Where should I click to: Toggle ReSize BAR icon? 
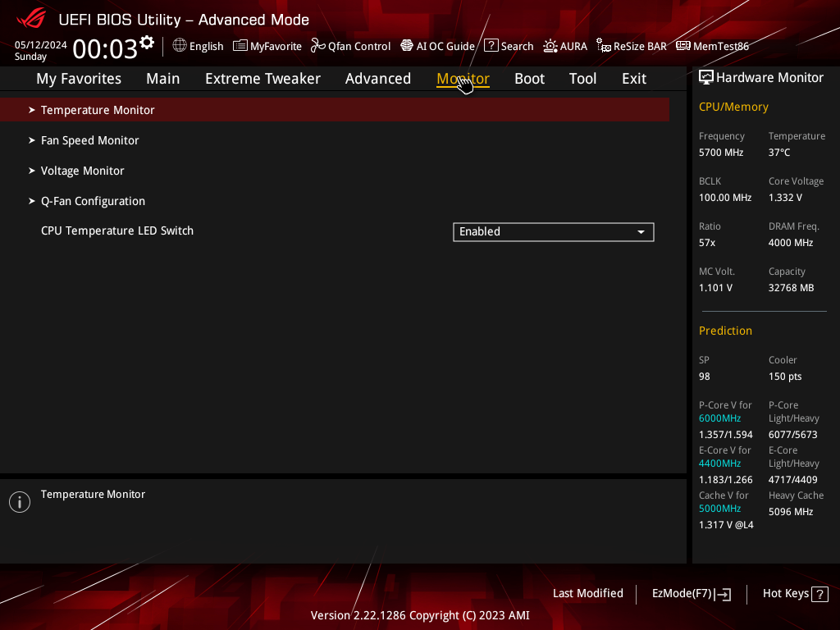(604, 46)
